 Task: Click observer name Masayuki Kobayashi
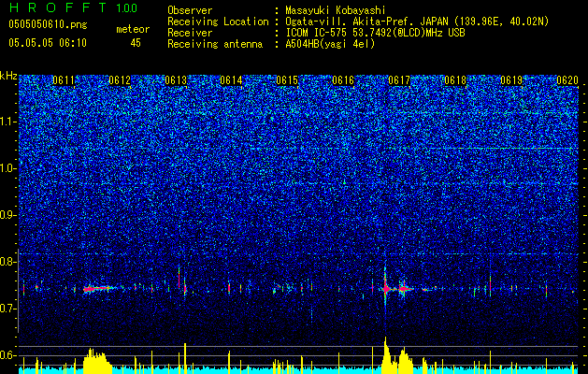pos(335,11)
